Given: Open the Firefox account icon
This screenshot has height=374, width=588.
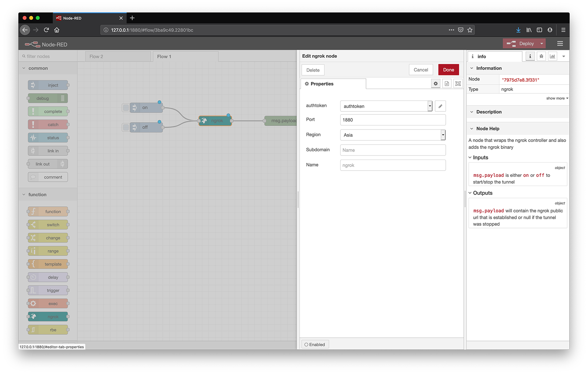Looking at the screenshot, I should [550, 30].
